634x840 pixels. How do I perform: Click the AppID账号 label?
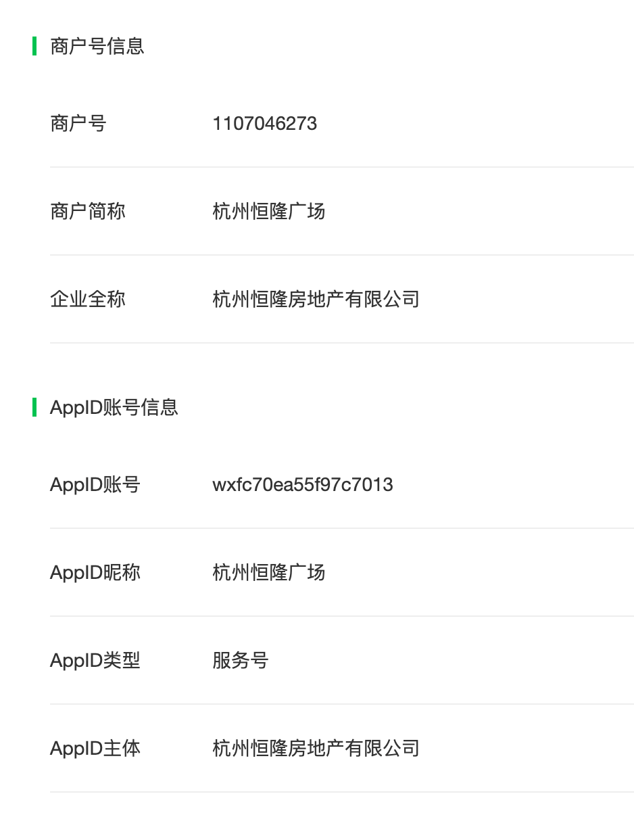tap(95, 484)
